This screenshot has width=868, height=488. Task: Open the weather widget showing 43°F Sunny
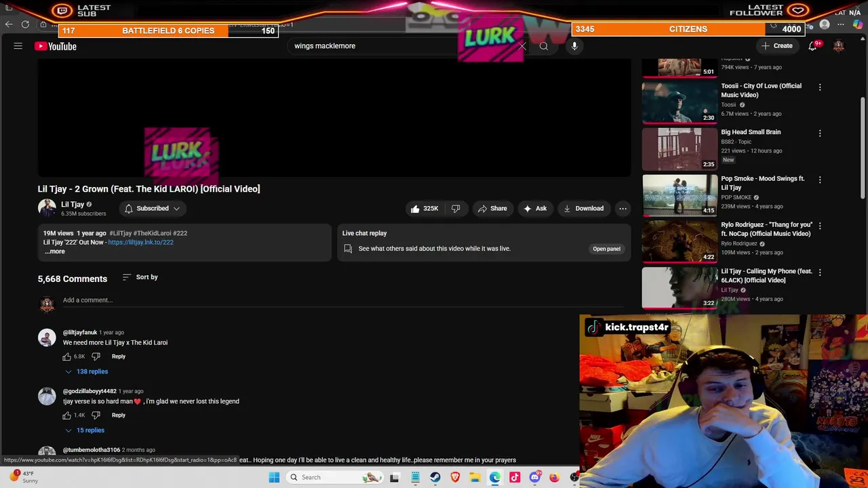click(x=24, y=477)
